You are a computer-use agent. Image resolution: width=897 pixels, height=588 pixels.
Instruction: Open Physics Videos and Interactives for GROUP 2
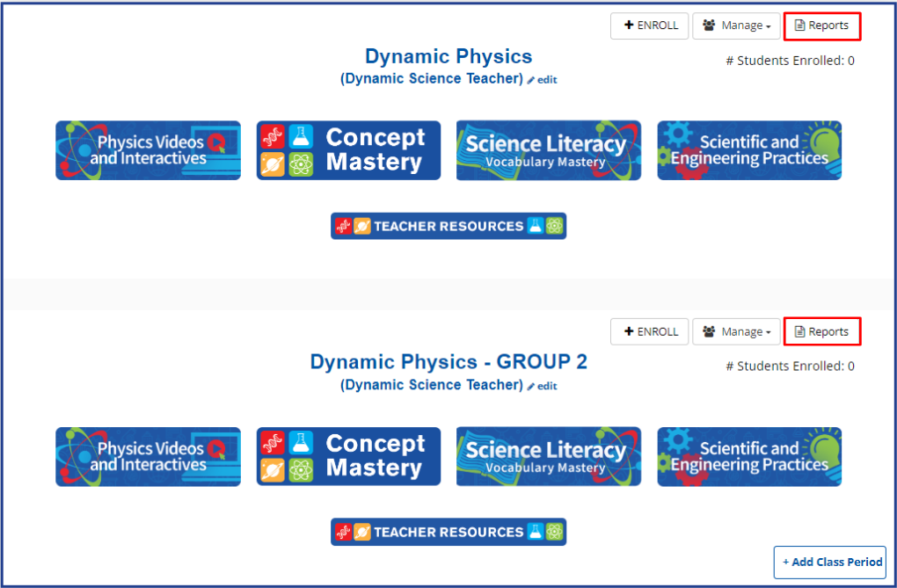point(148,456)
